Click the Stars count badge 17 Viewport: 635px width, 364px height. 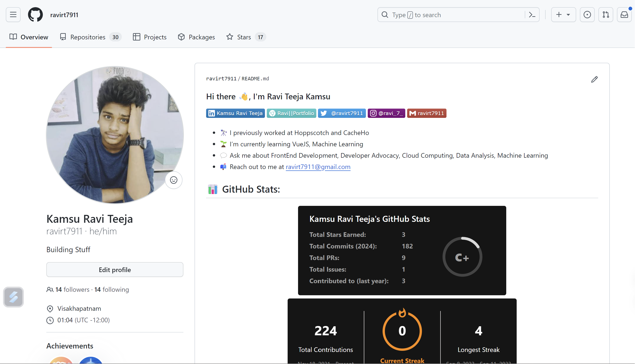coord(261,37)
